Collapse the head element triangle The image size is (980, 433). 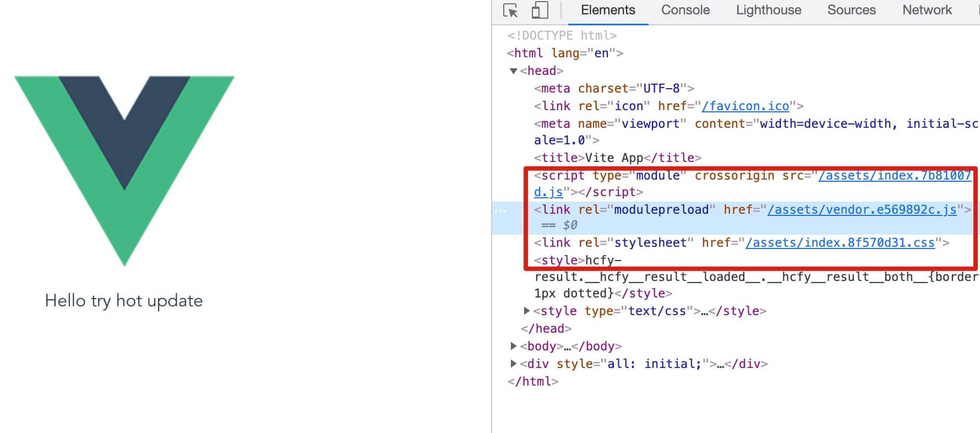tap(514, 71)
